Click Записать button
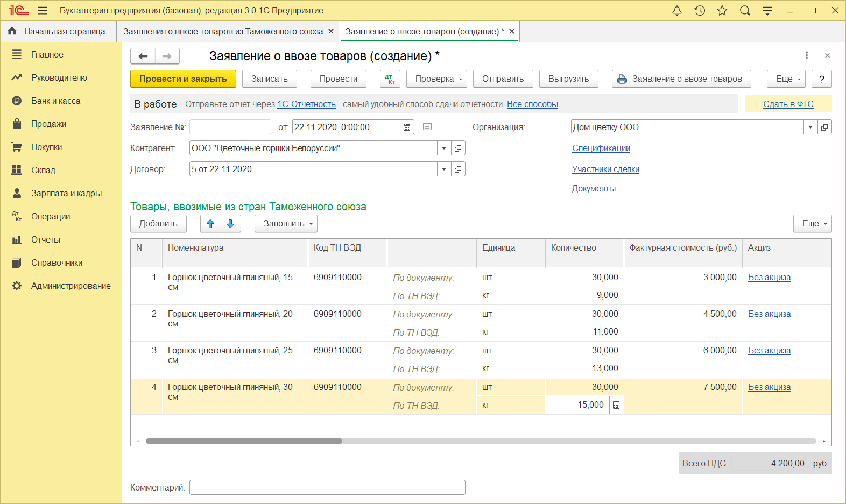The width and height of the screenshot is (846, 504). (x=270, y=79)
